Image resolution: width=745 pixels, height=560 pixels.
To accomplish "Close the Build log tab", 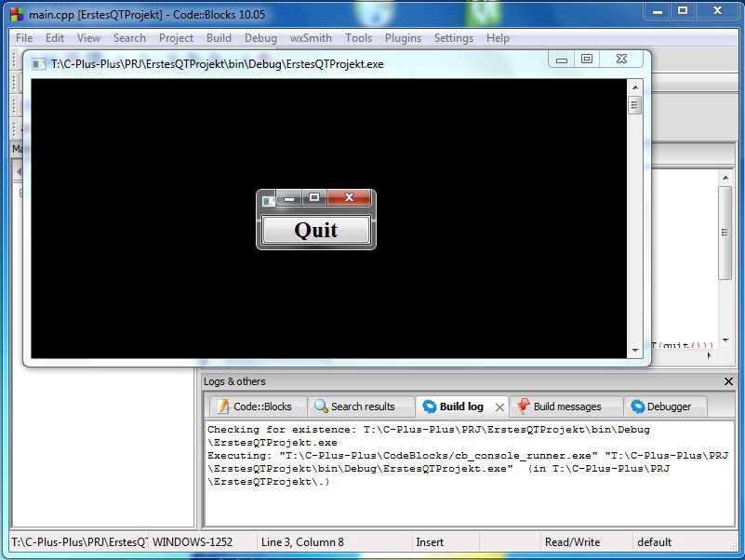I will point(499,407).
